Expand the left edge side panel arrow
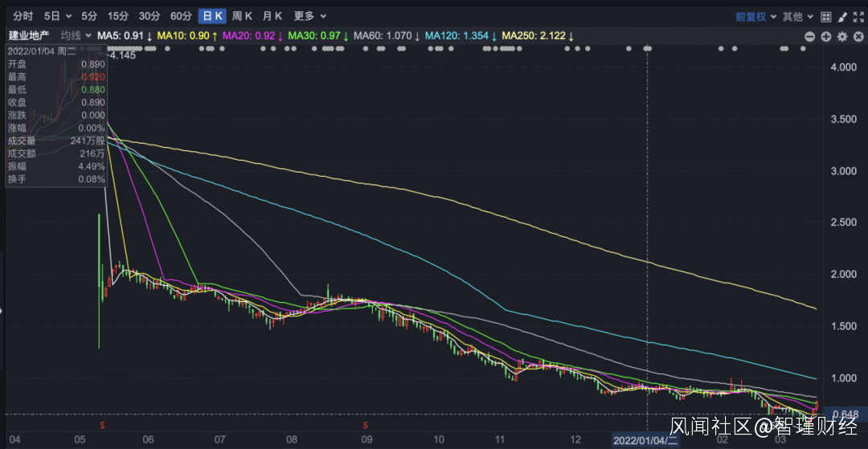This screenshot has height=449, width=868. pos(2,311)
